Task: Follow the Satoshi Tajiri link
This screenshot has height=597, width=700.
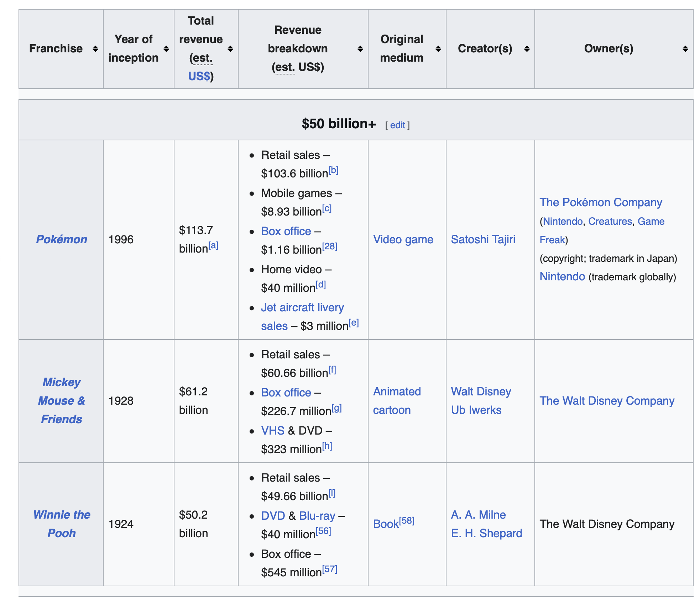Action: point(483,239)
